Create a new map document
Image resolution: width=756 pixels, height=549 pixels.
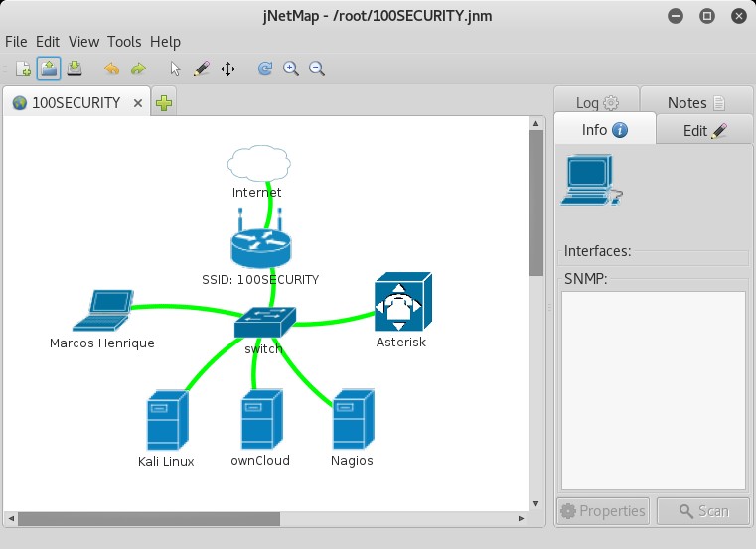tap(23, 69)
